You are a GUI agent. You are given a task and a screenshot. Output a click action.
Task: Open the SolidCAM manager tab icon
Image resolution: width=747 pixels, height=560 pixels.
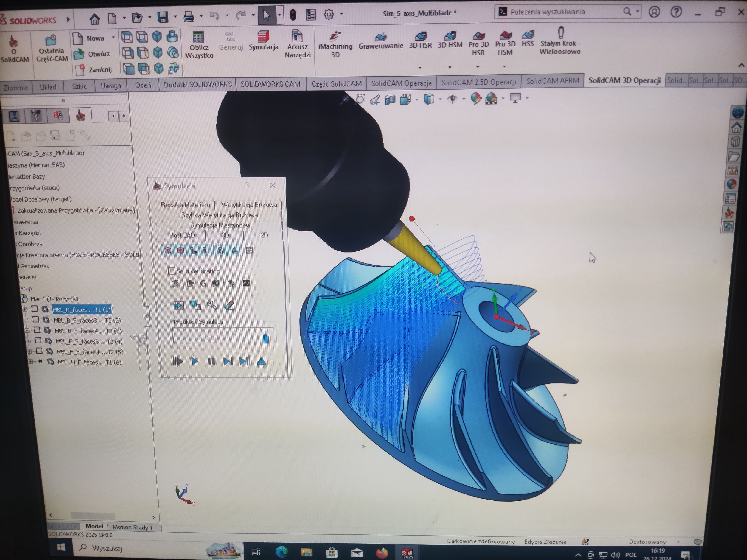point(80,116)
